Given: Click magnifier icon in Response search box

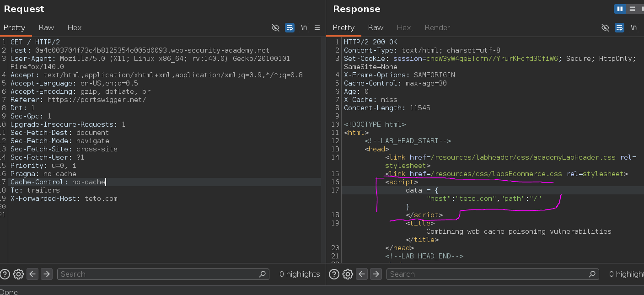Looking at the screenshot, I should click(x=592, y=274).
